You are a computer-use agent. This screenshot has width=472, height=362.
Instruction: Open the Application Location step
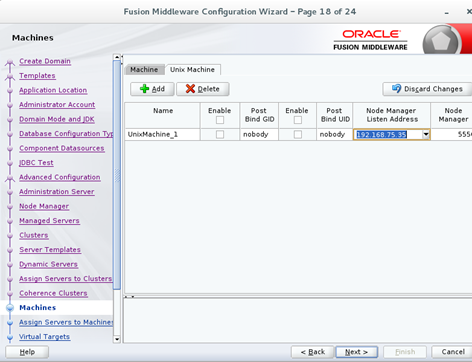(53, 90)
